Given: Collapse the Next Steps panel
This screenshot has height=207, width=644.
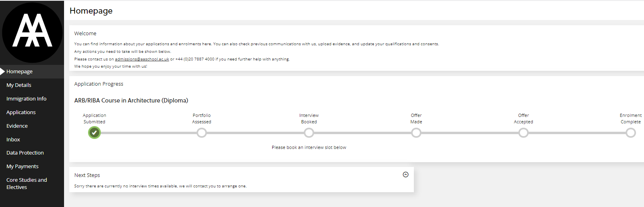Looking at the screenshot, I should pyautogui.click(x=405, y=175).
